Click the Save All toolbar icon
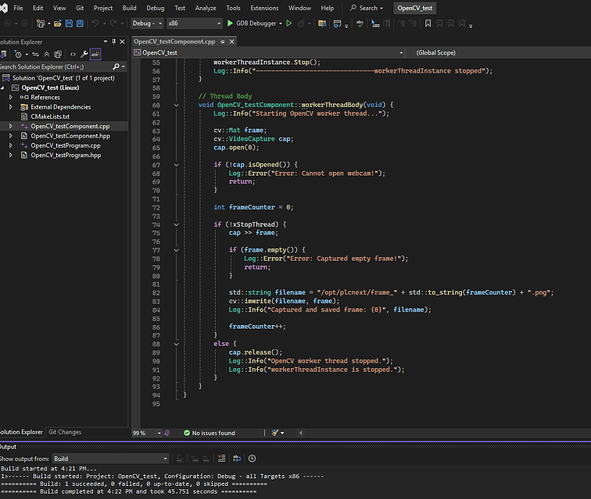Screen dimensions: 591x499 click(x=80, y=23)
